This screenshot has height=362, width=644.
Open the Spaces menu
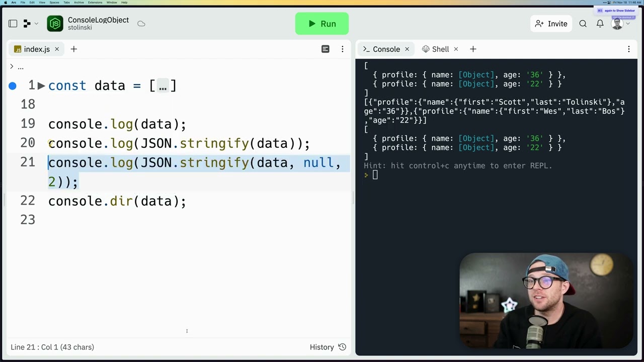point(54,3)
